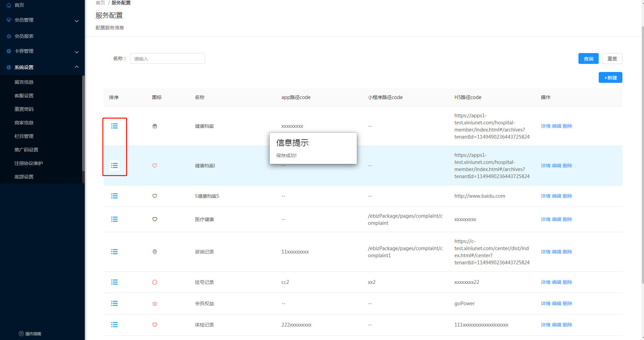Click the chat bubble icon in 挂号记录 row
The image size is (644, 340).
point(155,282)
